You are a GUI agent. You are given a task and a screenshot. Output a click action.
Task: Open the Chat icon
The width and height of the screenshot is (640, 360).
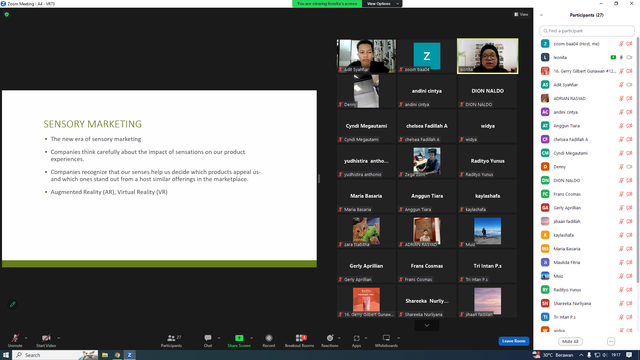pos(208,338)
